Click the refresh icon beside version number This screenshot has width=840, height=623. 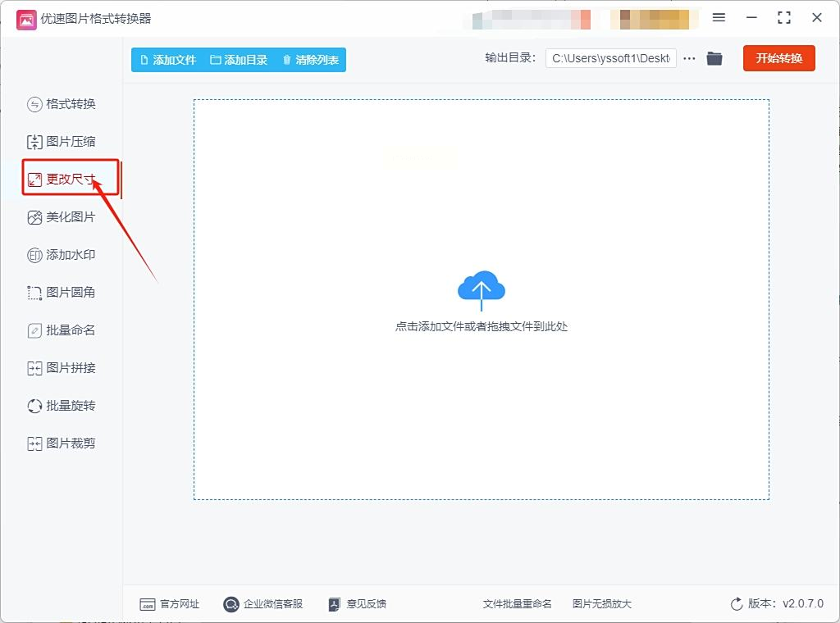[x=737, y=604]
